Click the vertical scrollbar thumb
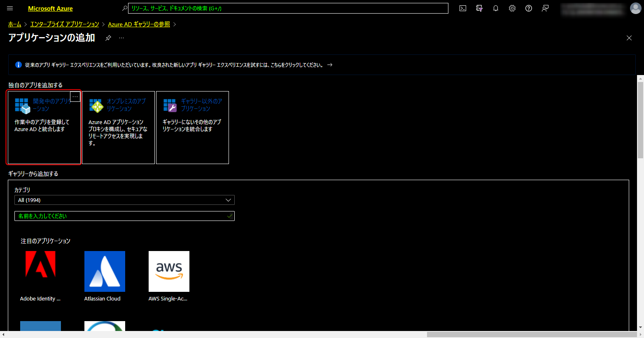644x338 pixels. 640,120
